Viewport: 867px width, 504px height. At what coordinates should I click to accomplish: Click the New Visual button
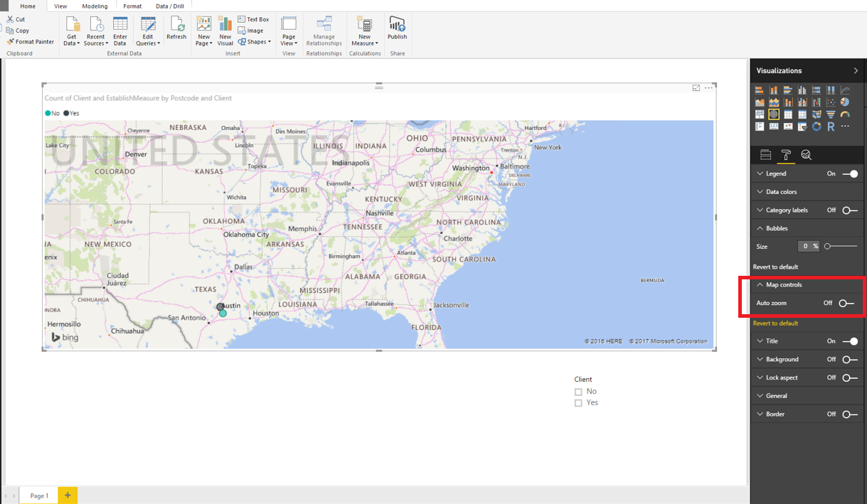point(225,31)
